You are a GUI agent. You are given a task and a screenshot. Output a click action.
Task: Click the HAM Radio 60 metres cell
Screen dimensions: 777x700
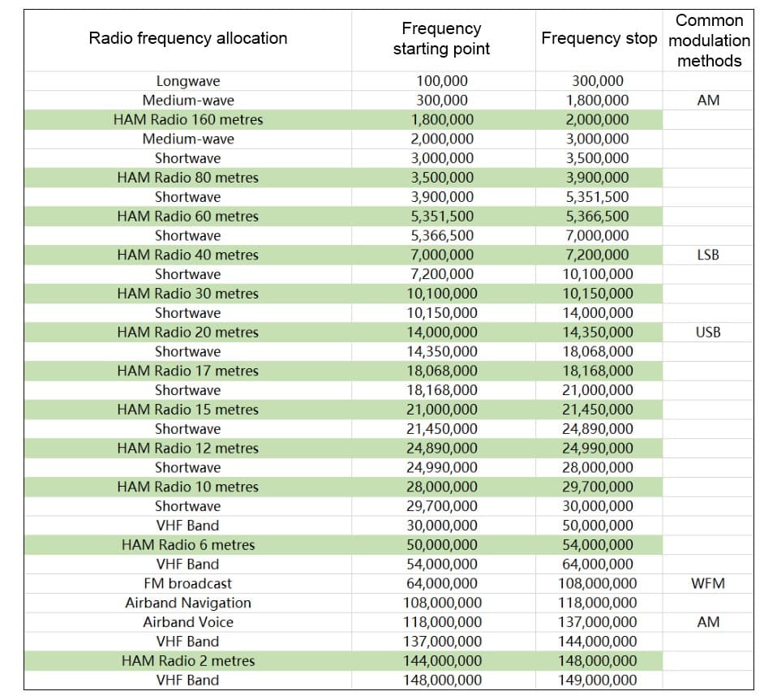coord(188,216)
